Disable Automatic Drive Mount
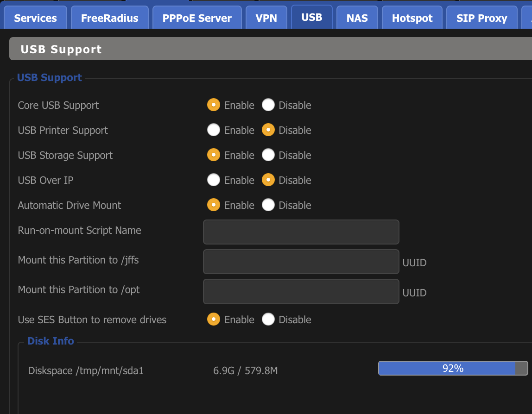This screenshot has width=532, height=414. click(x=268, y=205)
